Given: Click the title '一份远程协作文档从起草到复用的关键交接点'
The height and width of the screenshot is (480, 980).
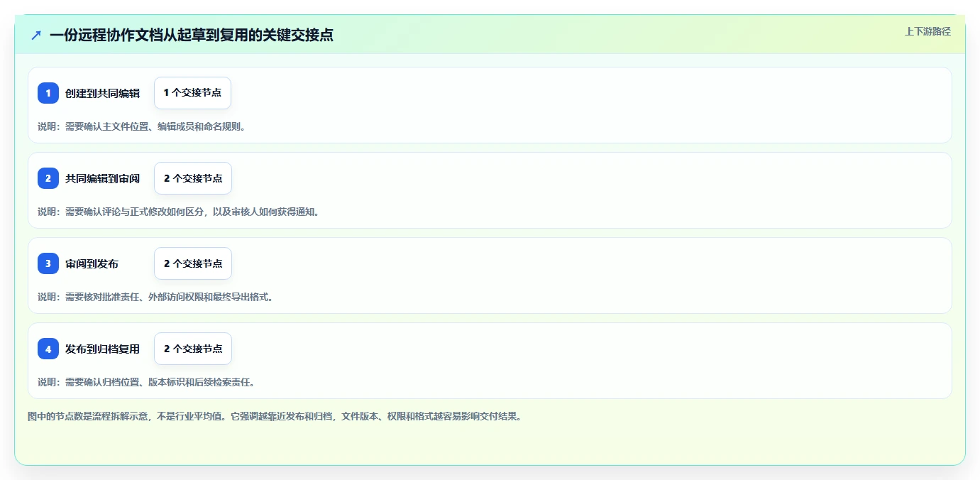Looking at the screenshot, I should pyautogui.click(x=192, y=35).
